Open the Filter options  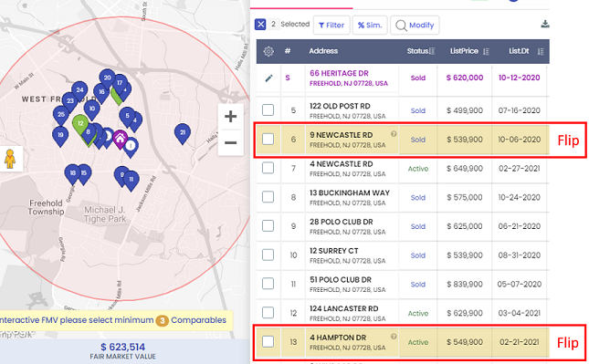331,26
